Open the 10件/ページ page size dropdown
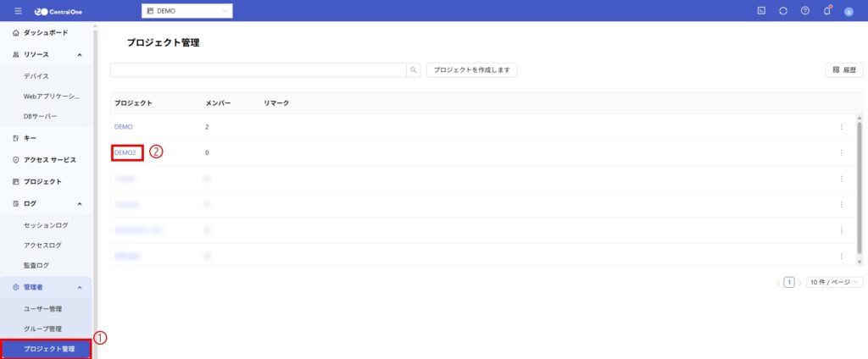This screenshot has height=359, width=868. click(835, 282)
